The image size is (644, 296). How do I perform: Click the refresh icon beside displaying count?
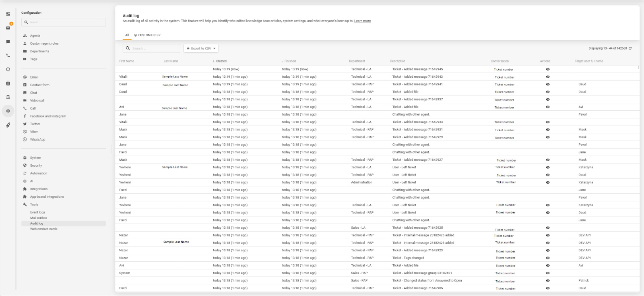(x=630, y=48)
